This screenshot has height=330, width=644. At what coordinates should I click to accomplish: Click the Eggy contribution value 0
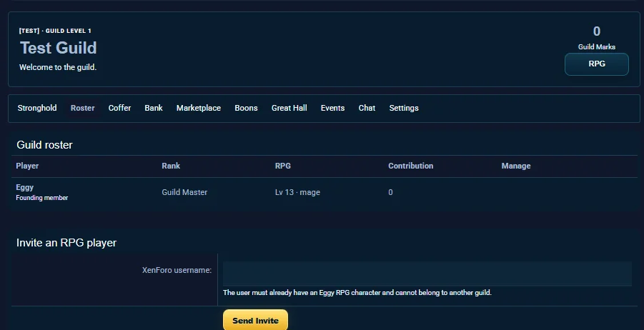click(x=390, y=192)
